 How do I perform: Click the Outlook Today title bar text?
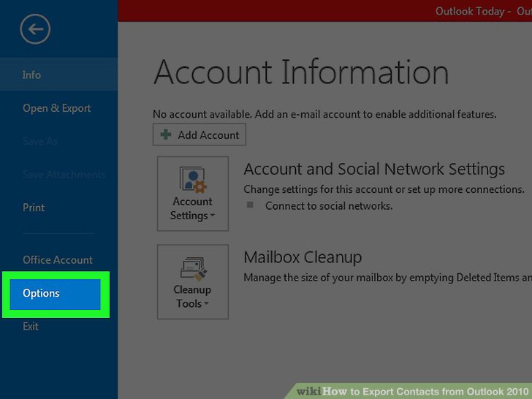484,11
